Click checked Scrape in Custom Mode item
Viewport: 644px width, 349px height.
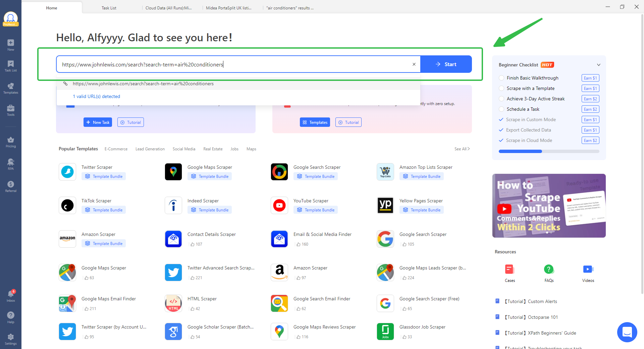point(527,119)
